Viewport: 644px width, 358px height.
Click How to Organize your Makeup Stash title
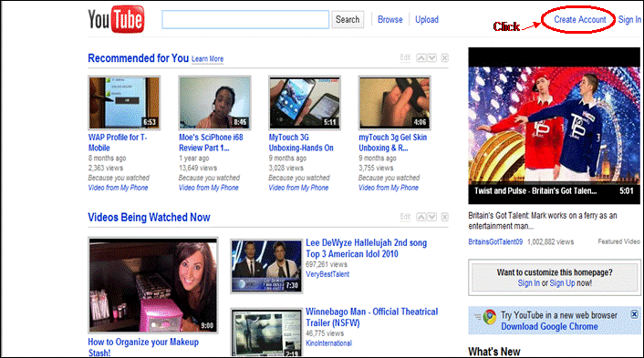(143, 347)
